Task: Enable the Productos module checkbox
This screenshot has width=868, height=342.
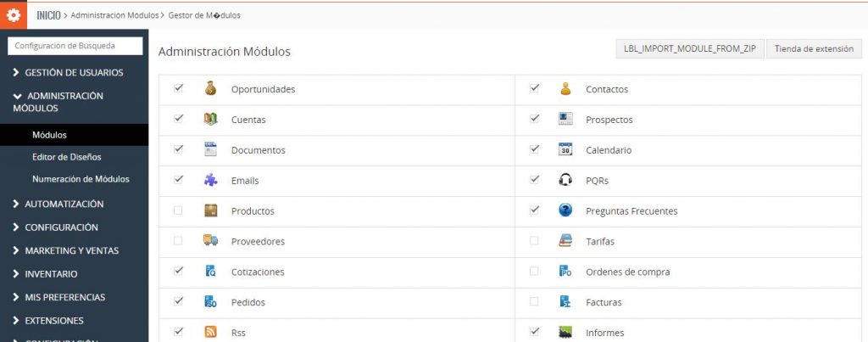Action: pos(178,210)
